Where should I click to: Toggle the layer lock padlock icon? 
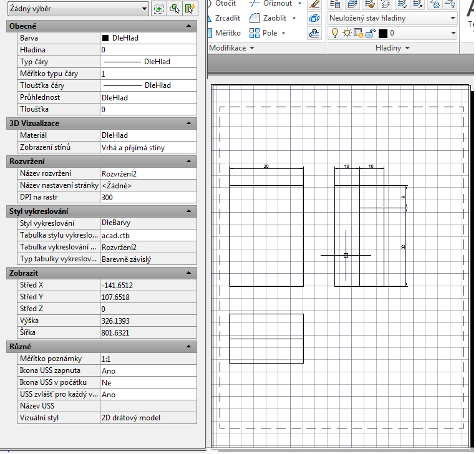[x=370, y=33]
